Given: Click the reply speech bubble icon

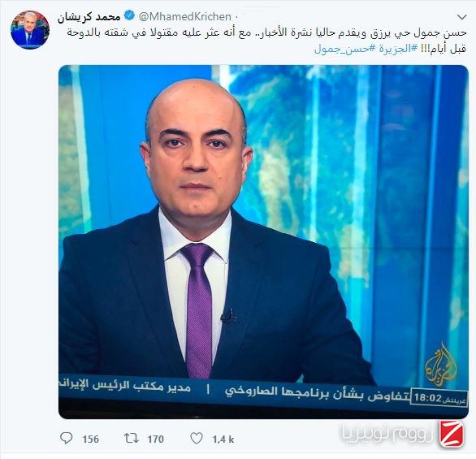Looking at the screenshot, I should [67, 439].
